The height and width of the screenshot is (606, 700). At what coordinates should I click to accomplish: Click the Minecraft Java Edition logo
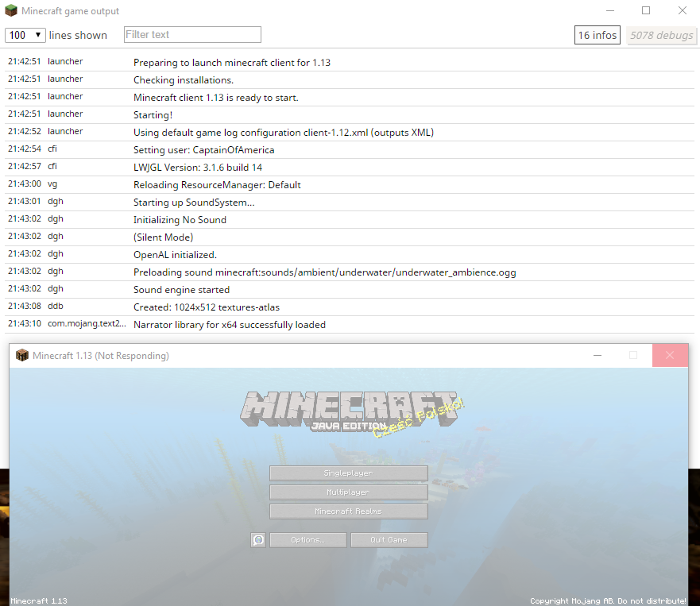(348, 411)
